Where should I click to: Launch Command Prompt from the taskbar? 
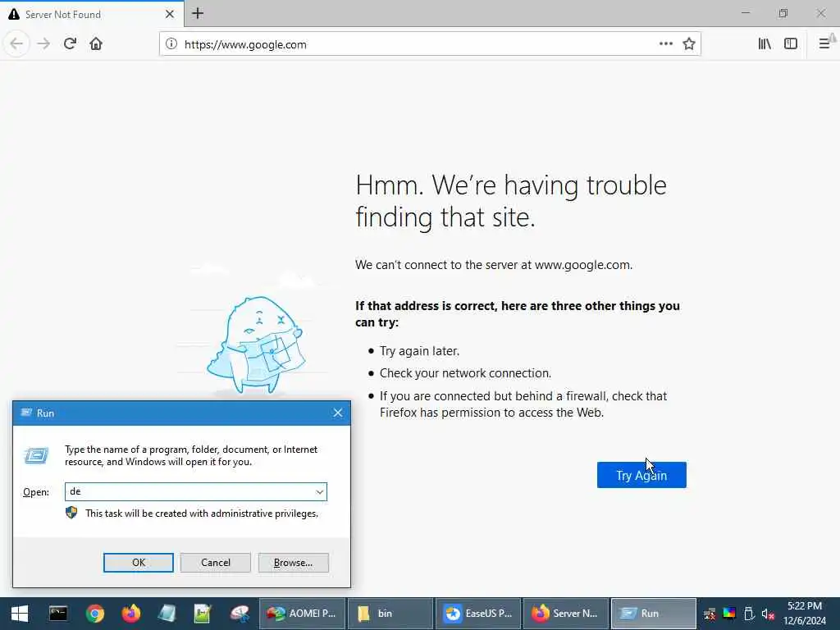tap(58, 614)
